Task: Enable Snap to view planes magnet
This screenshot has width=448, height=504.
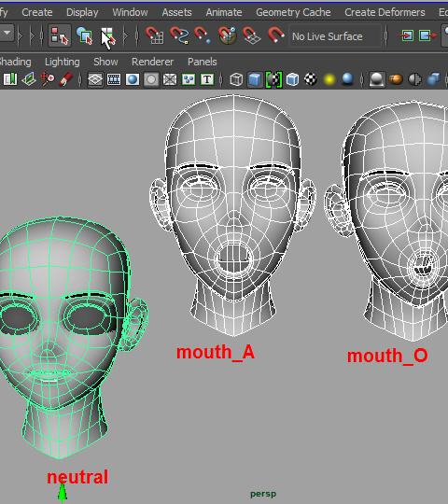Action: tap(252, 35)
